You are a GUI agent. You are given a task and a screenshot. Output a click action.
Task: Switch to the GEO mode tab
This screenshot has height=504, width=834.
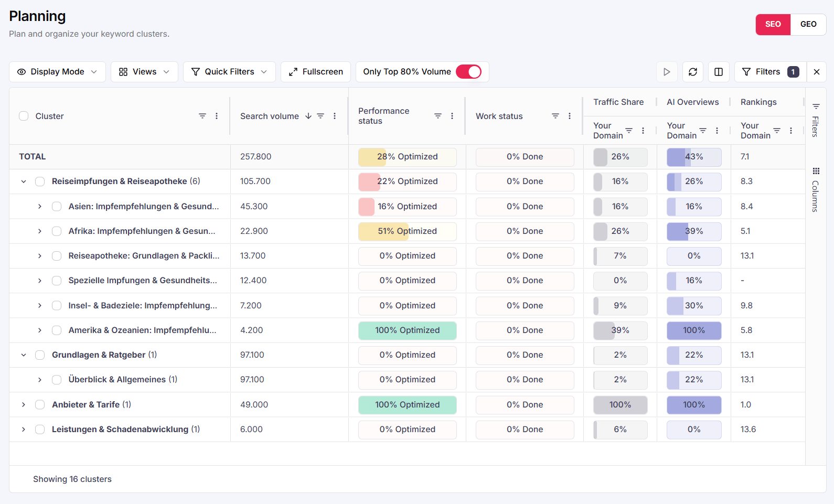click(x=808, y=24)
